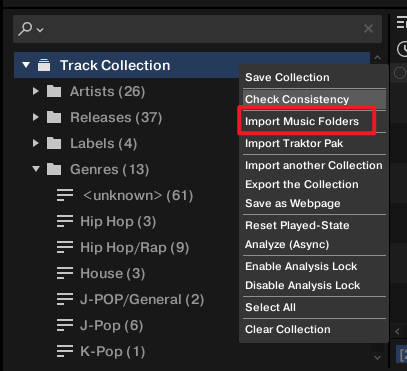Image resolution: width=407 pixels, height=371 pixels.
Task: Click the playlist icon beside Hip Hop (3)
Action: pos(65,221)
